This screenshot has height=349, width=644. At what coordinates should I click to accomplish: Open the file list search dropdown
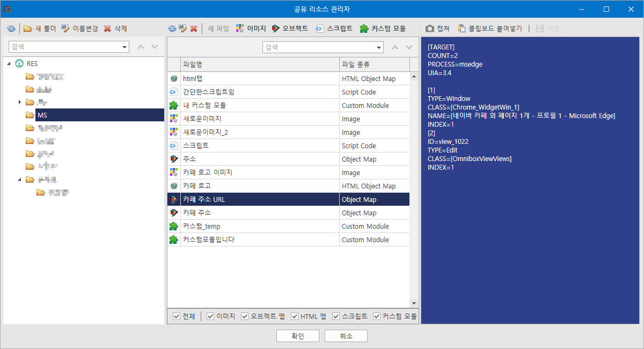(379, 47)
